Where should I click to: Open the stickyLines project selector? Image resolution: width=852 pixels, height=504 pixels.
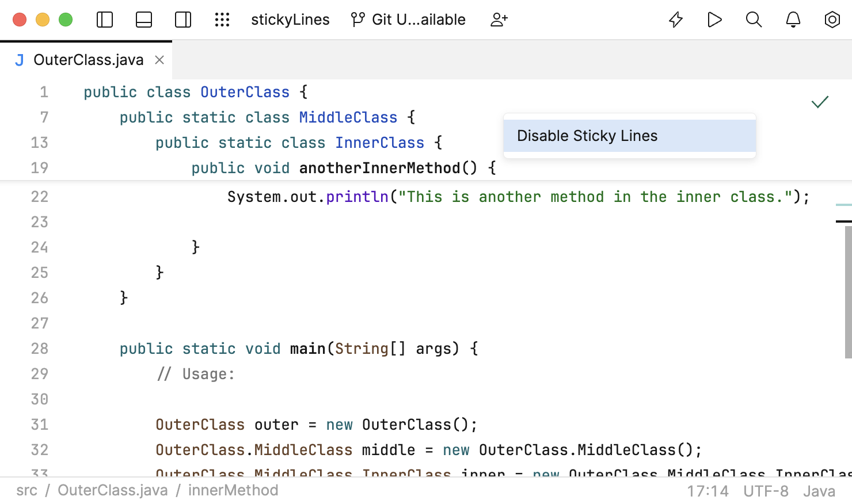[x=290, y=19]
